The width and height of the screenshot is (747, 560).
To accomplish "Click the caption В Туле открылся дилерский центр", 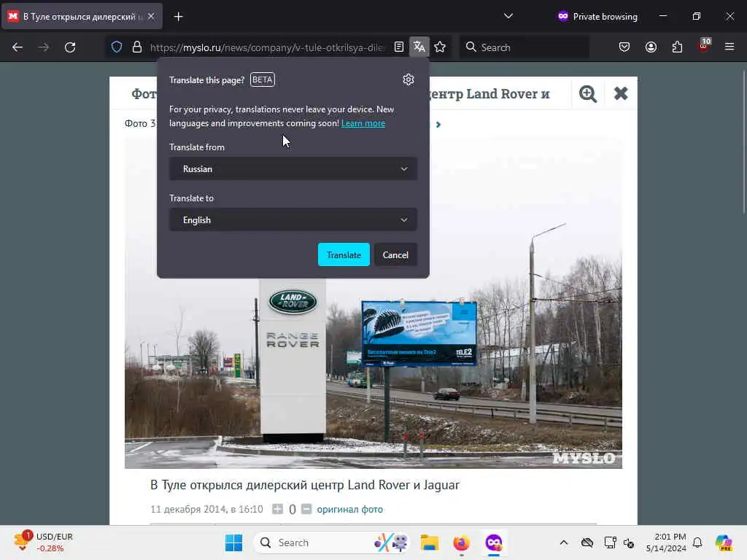I will pos(305,485).
